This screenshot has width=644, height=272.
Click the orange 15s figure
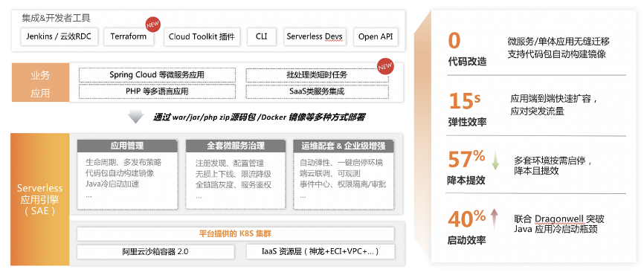click(464, 101)
